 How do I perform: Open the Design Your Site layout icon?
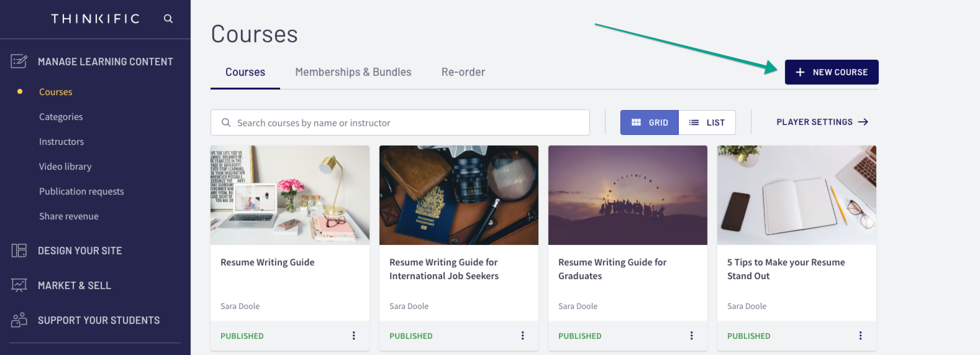click(x=19, y=251)
